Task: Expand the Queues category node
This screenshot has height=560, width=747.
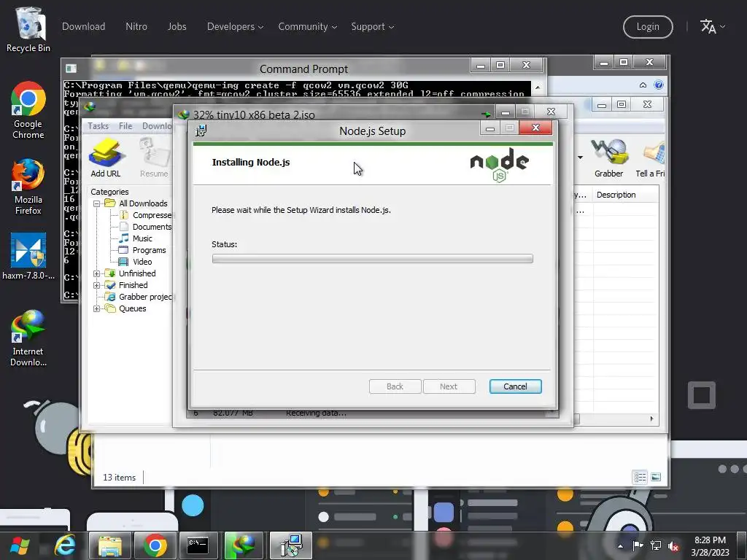Action: pos(97,308)
